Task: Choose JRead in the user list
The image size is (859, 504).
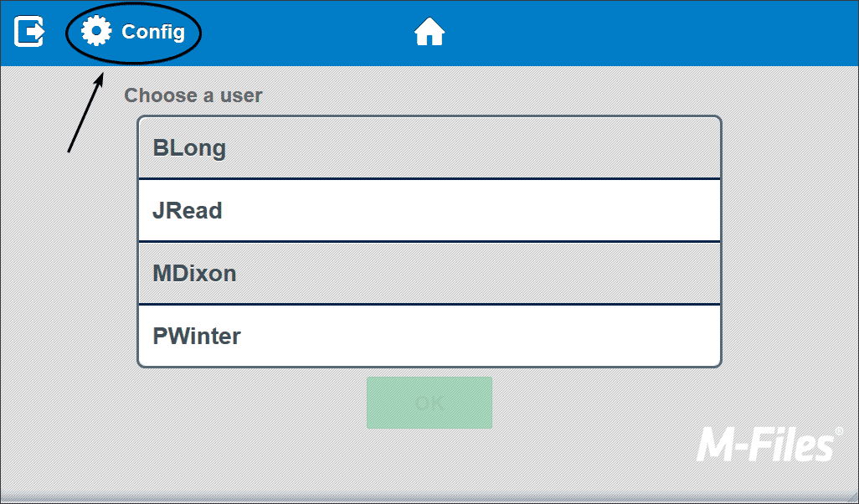Action: coord(429,211)
